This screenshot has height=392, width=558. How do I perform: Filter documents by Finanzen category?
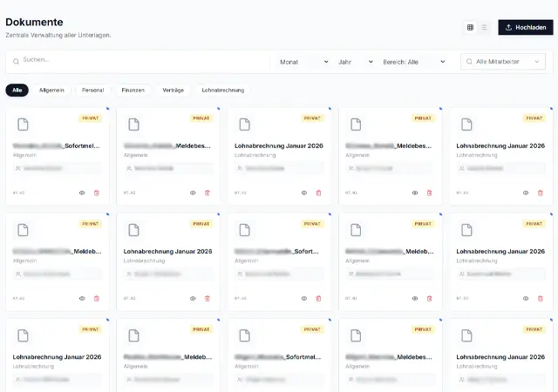point(133,90)
